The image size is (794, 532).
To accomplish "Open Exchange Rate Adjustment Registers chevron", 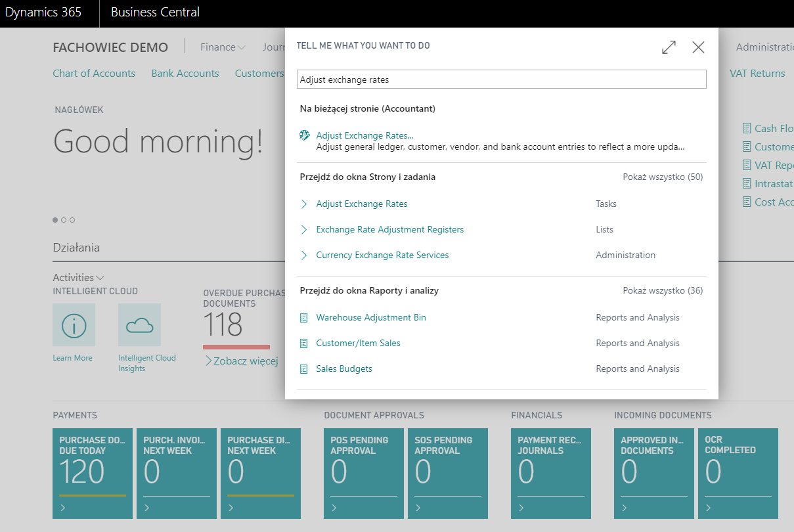I will (x=303, y=230).
